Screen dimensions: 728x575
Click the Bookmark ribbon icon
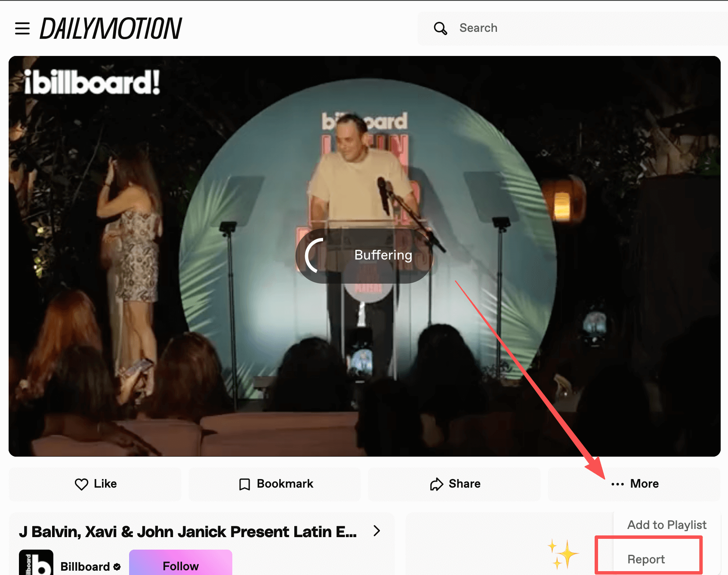(x=244, y=484)
